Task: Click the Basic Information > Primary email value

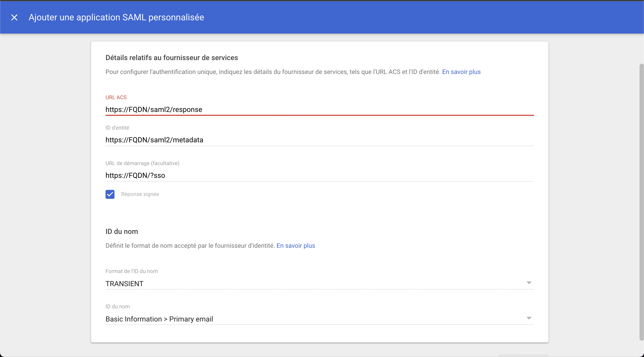Action: [159, 319]
